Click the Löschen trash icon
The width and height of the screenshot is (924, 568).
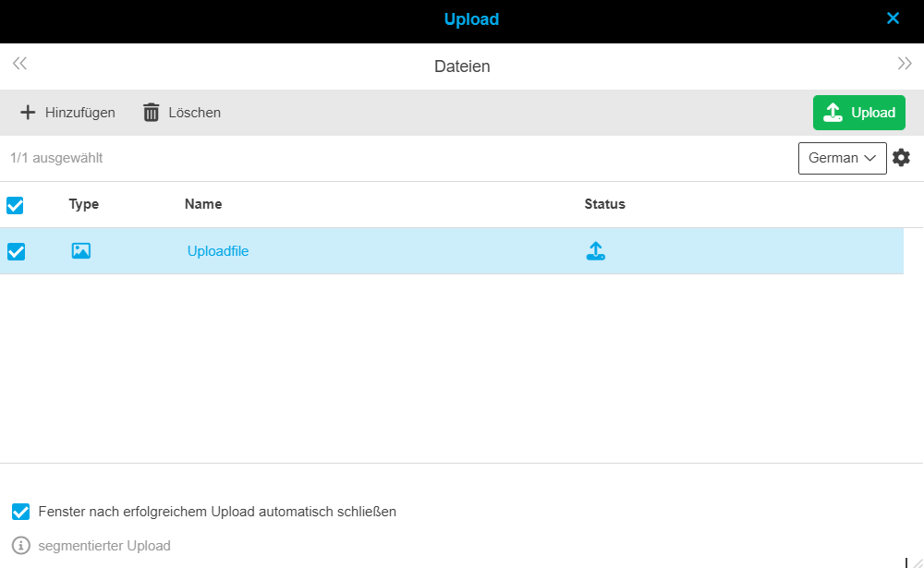[151, 112]
